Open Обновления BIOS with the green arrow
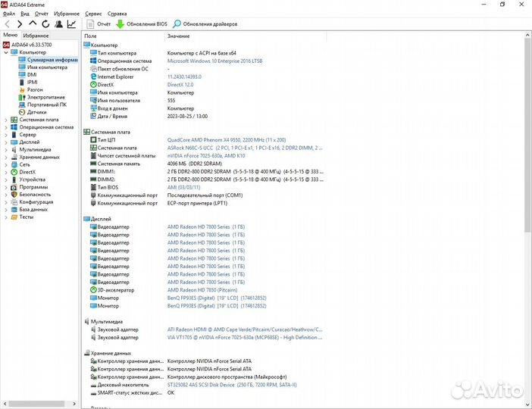Screen dimensions: 532x409 point(142,24)
